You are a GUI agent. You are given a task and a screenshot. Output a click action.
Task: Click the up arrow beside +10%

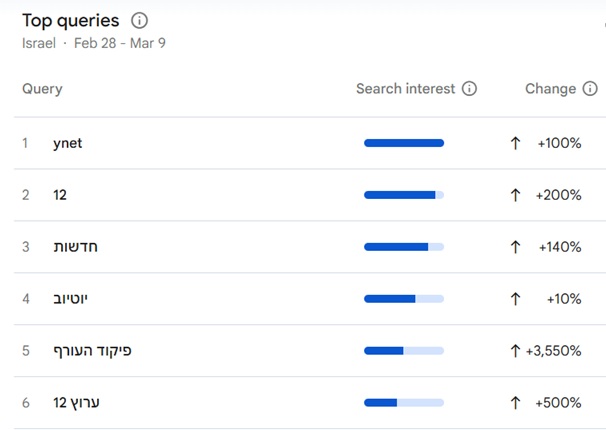coord(516,299)
